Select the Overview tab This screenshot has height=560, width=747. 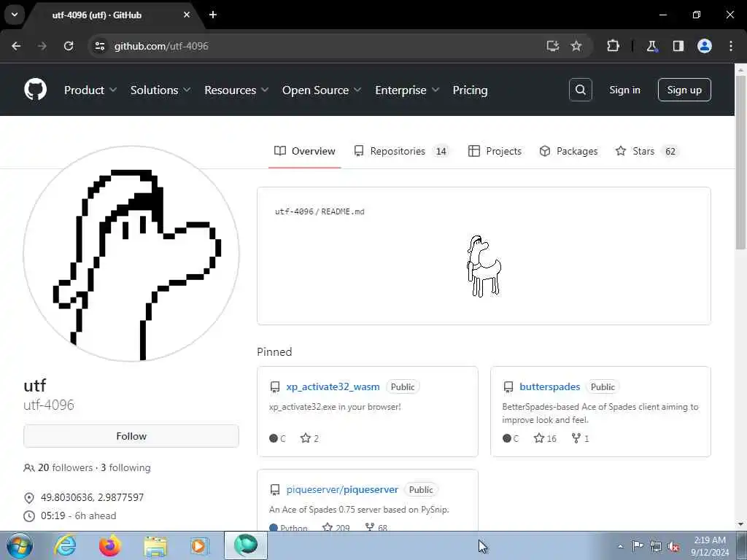point(305,151)
